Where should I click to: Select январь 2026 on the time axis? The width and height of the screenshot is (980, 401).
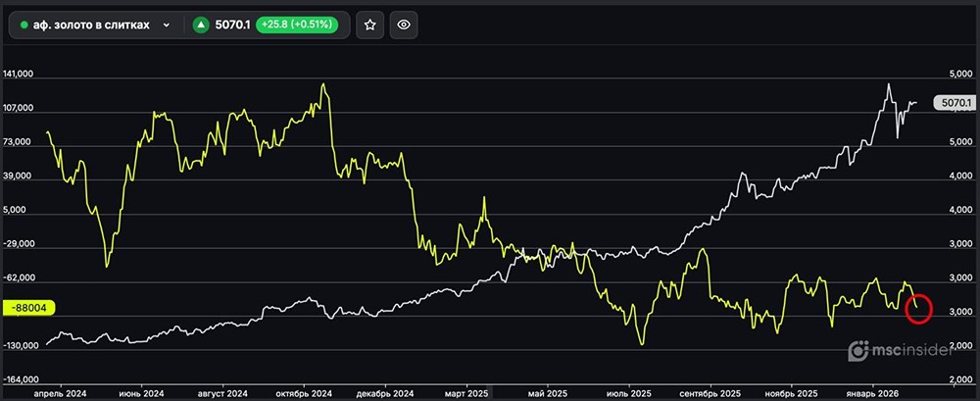pos(872,394)
